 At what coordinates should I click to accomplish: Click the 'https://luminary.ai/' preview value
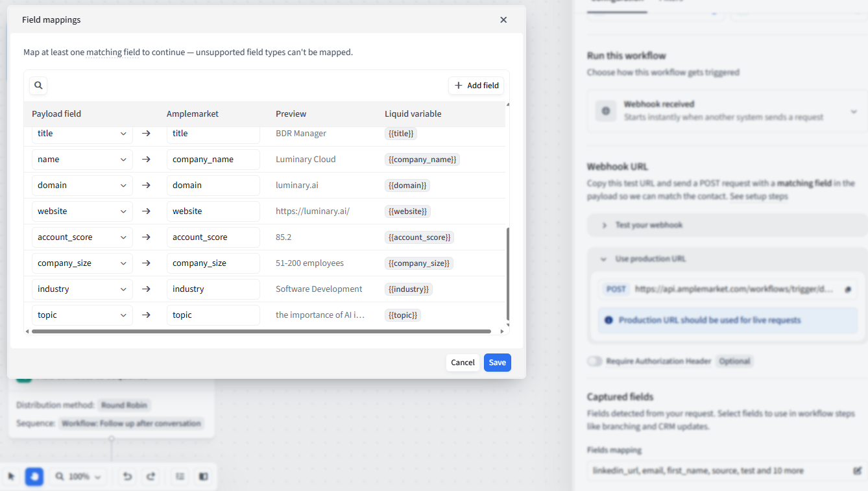coord(313,211)
